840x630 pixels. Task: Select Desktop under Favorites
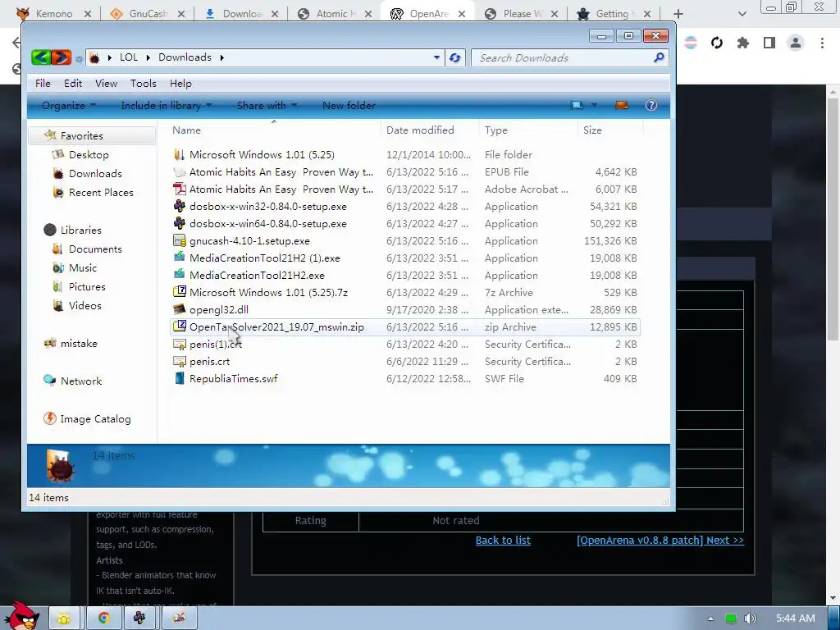click(89, 155)
